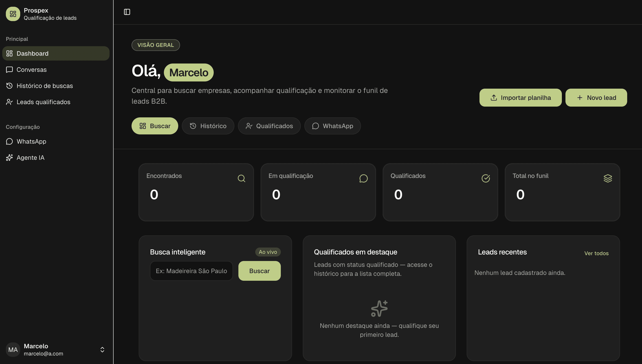
Task: Click Importar planilha button
Action: click(521, 98)
